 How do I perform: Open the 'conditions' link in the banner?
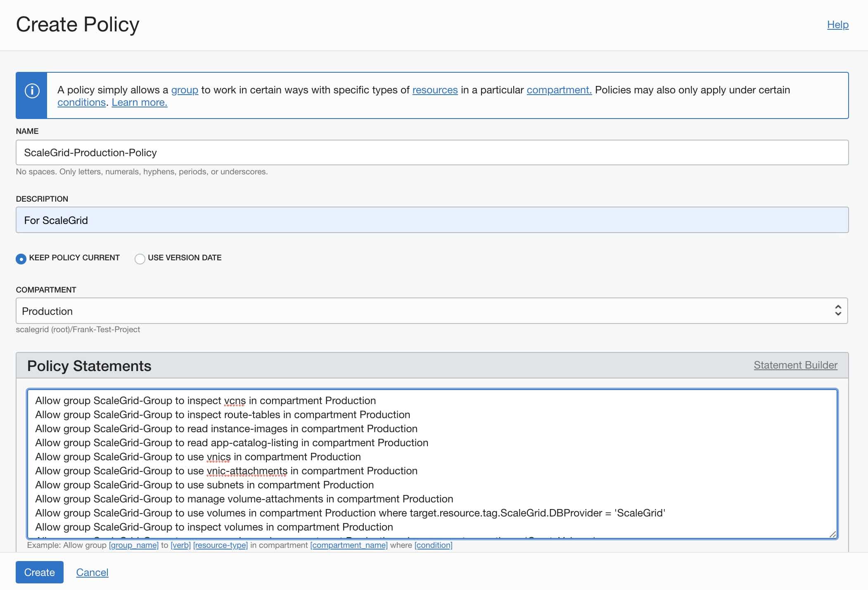[x=82, y=102]
